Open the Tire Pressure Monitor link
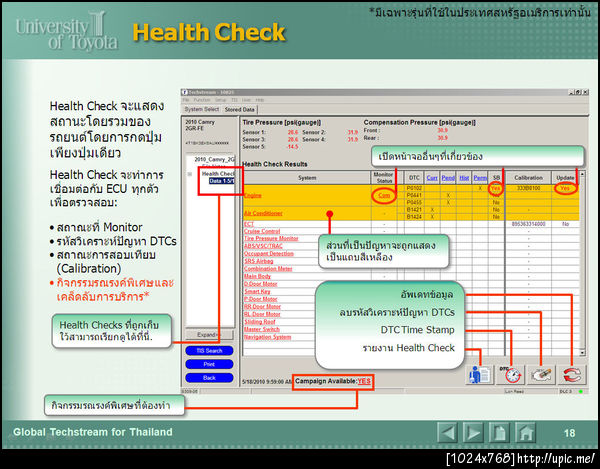The image size is (600, 469). 271,238
